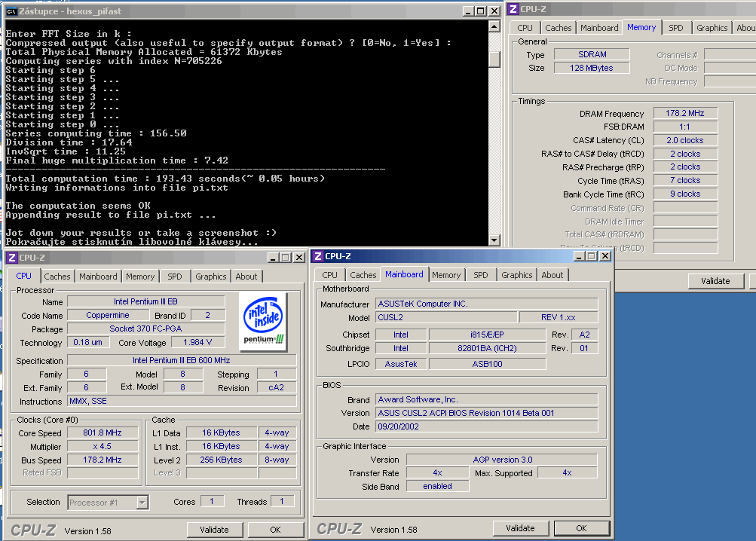Screen dimensions: 756x541
Task: Click OK in the Mainboard window
Action: tap(581, 528)
